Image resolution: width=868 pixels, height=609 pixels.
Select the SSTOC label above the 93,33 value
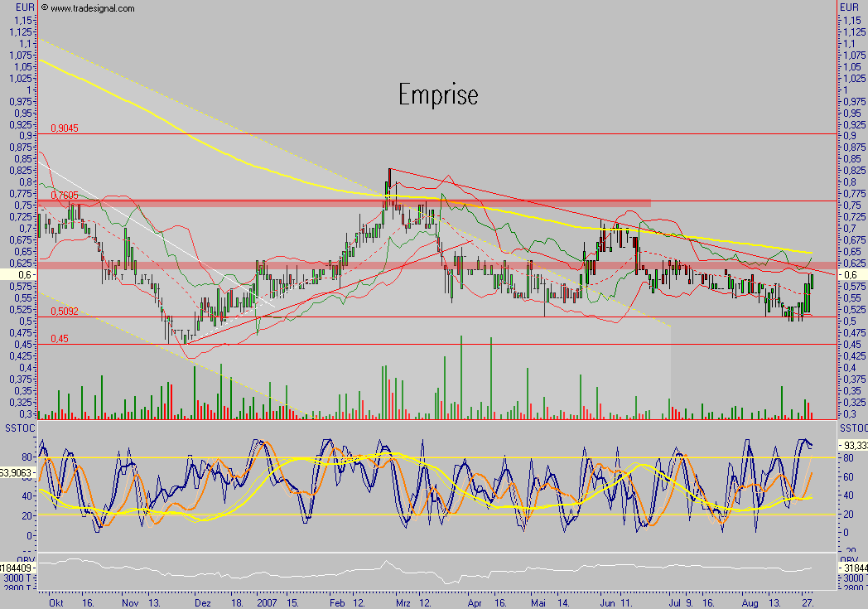click(x=853, y=427)
